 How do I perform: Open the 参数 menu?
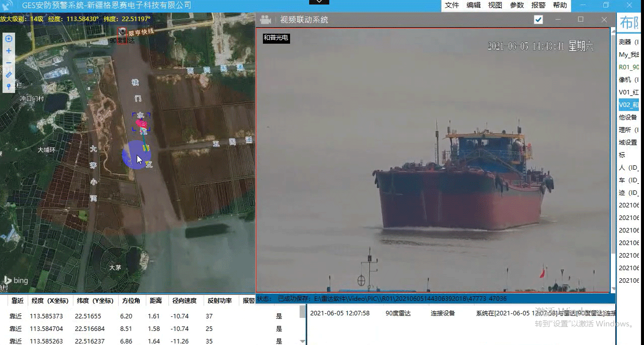pyautogui.click(x=517, y=5)
